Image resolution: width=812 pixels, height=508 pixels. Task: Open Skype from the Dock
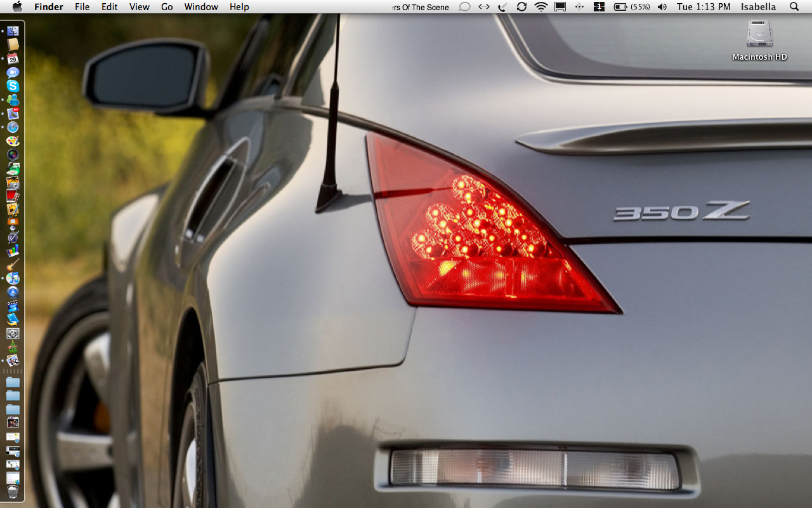point(13,86)
